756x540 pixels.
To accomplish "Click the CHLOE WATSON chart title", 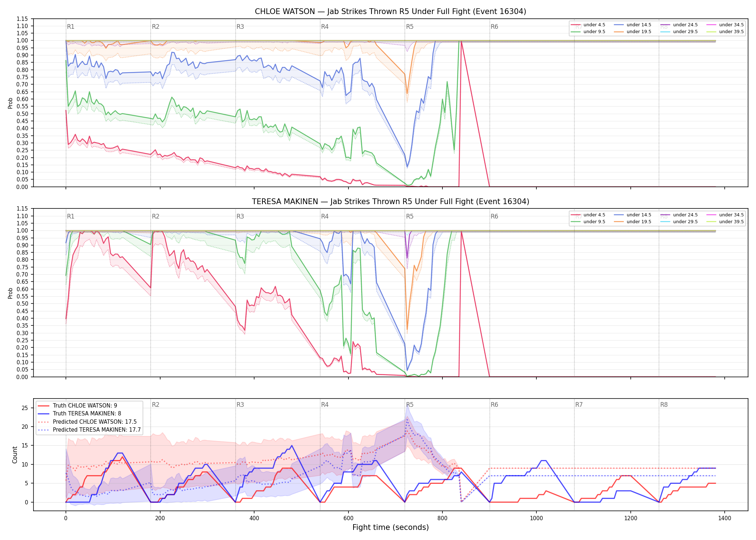I will [x=390, y=12].
